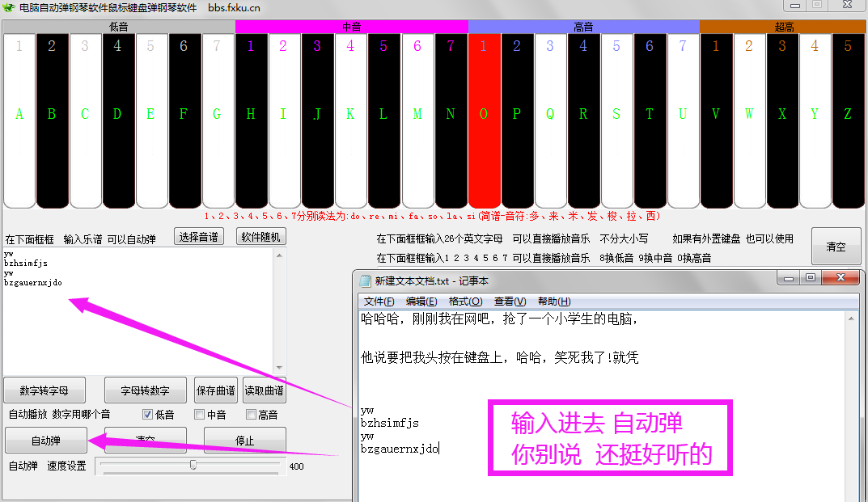
Task: Click the score box scroll-down arrow
Action: (x=279, y=368)
